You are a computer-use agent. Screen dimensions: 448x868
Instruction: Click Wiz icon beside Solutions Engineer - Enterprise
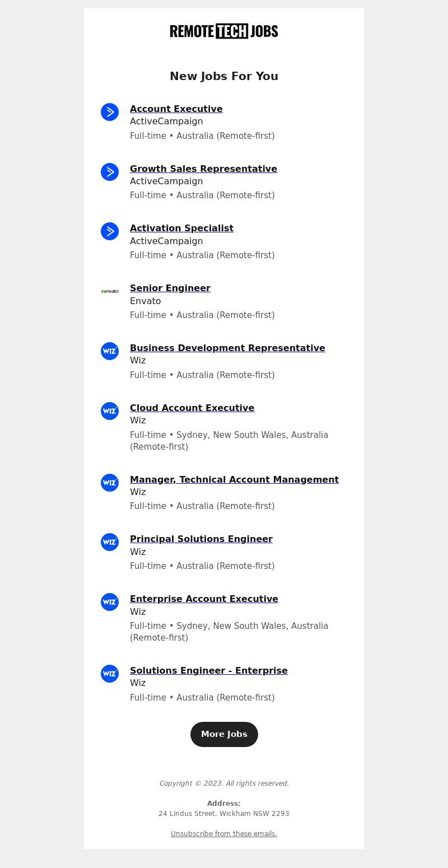pyautogui.click(x=110, y=674)
